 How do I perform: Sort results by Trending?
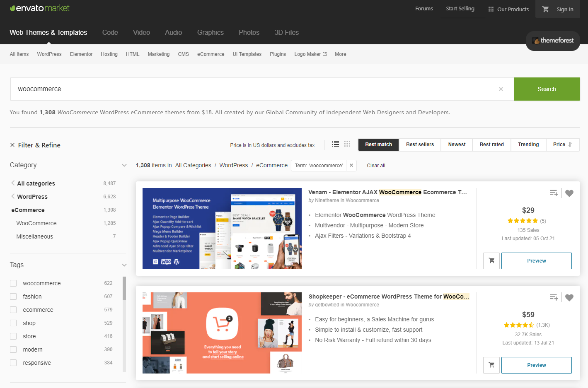[528, 145]
